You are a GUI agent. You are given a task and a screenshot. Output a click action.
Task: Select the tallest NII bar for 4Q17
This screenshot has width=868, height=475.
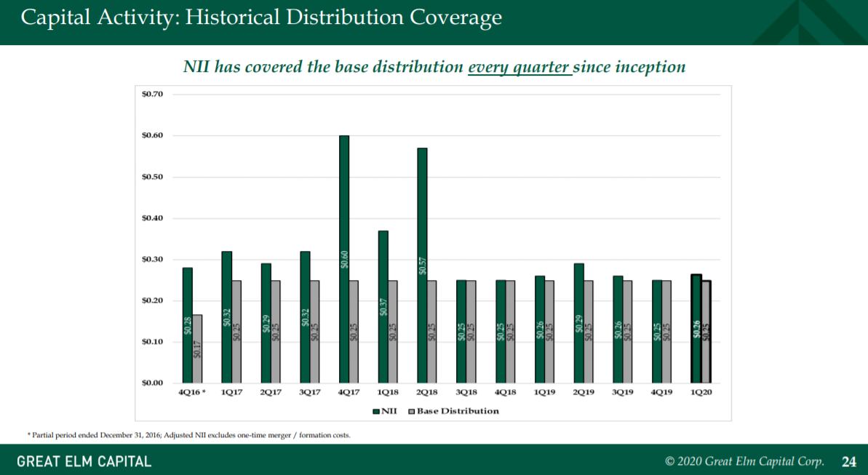344,259
